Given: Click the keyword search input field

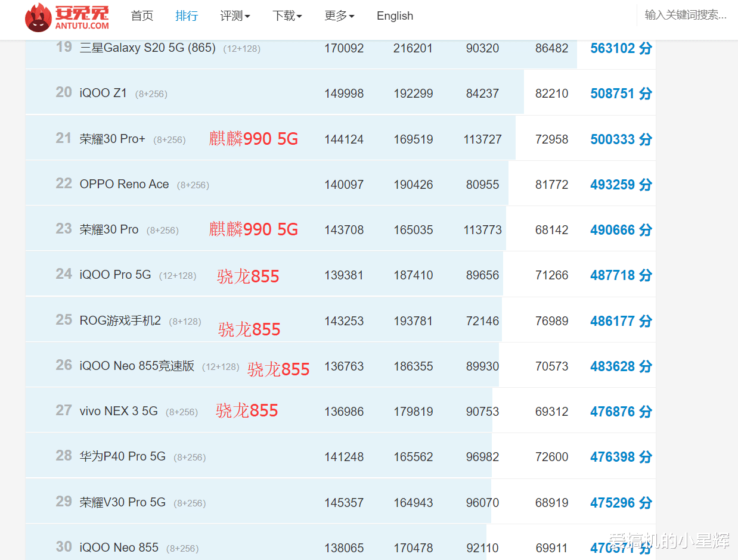Looking at the screenshot, I should [x=686, y=15].
